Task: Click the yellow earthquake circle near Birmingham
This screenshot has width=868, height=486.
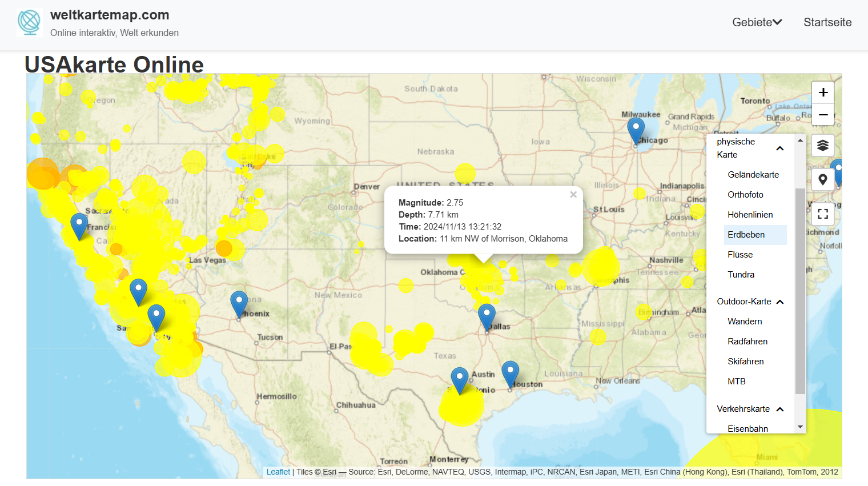Action: pyautogui.click(x=644, y=312)
